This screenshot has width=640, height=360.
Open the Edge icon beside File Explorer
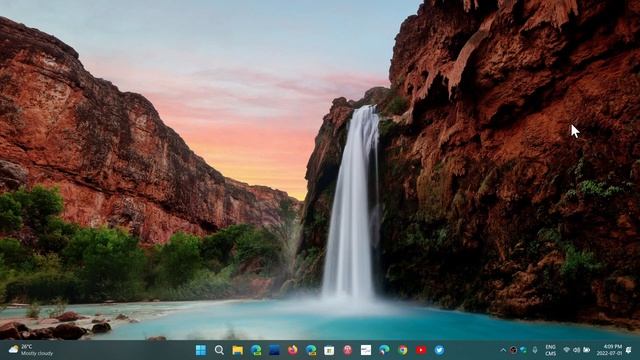click(x=256, y=350)
